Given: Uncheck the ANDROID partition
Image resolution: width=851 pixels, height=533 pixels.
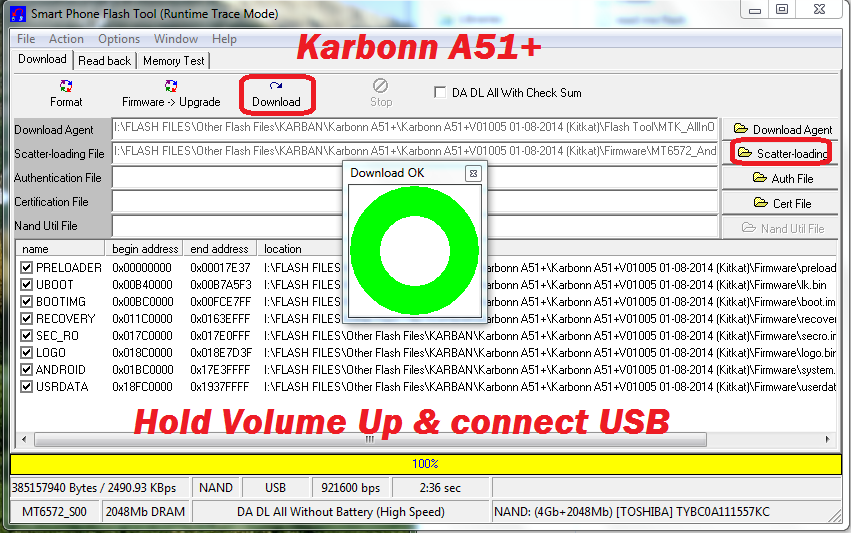Looking at the screenshot, I should (26, 370).
